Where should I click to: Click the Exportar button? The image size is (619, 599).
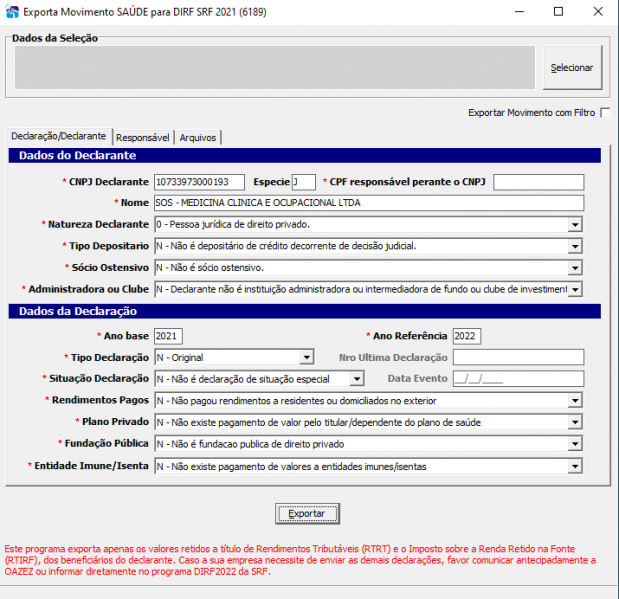point(307,514)
